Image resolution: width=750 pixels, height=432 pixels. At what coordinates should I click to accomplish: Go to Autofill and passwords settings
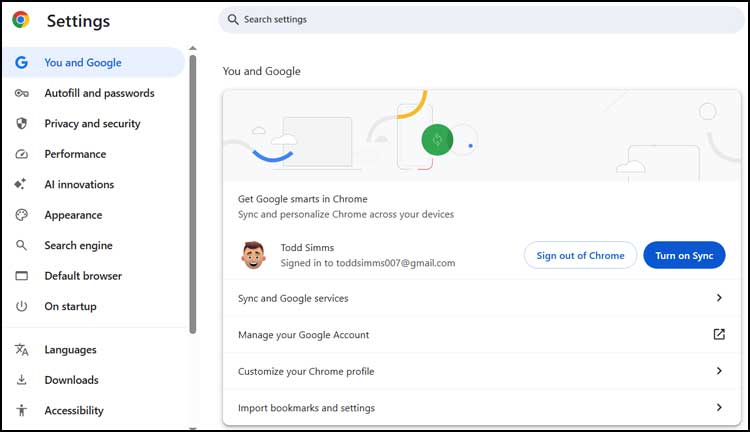[93, 93]
